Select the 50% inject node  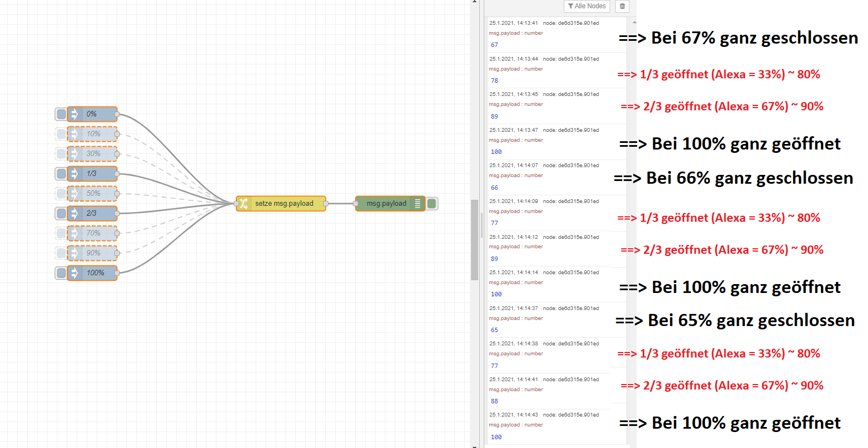[92, 194]
